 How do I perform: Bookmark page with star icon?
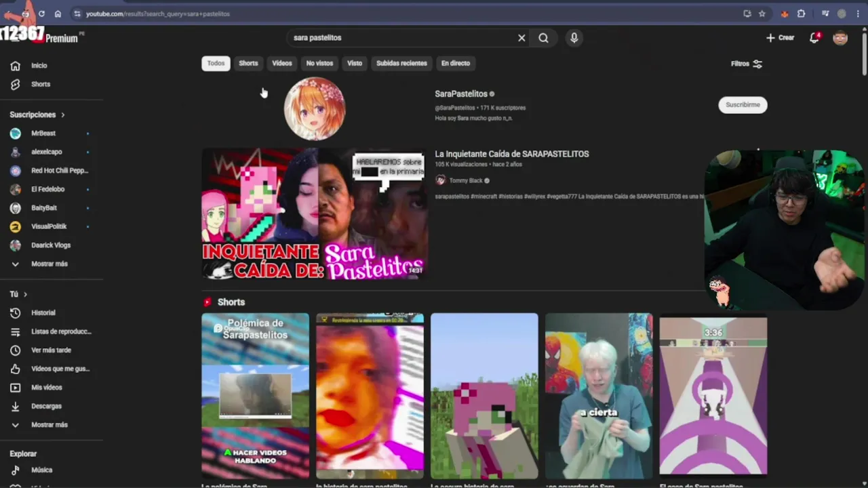pyautogui.click(x=762, y=14)
